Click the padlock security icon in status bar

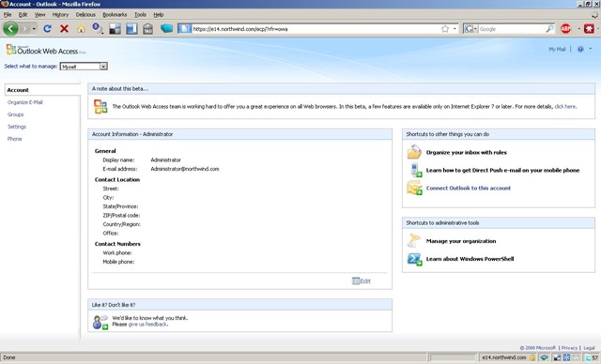tap(532, 357)
